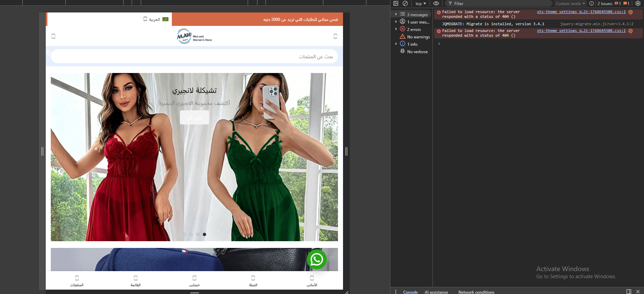Click the free shipping promo text in the orange bar
Image resolution: width=644 pixels, height=294 pixels.
tap(300, 20)
